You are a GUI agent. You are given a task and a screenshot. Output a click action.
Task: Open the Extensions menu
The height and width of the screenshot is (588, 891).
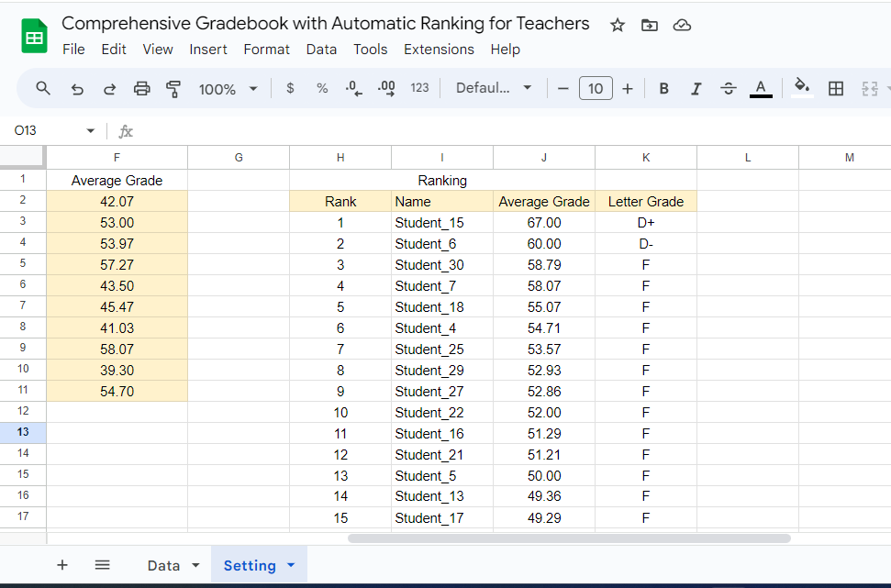[439, 50]
